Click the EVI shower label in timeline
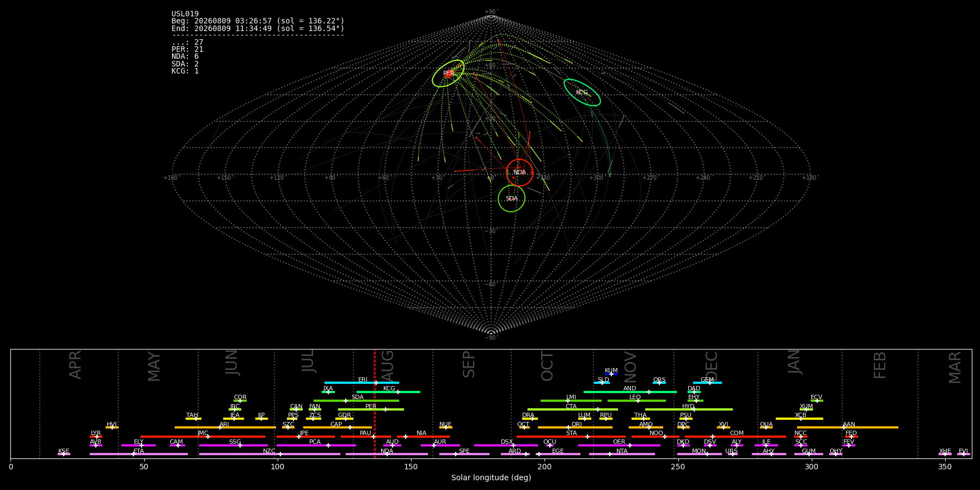 963,451
